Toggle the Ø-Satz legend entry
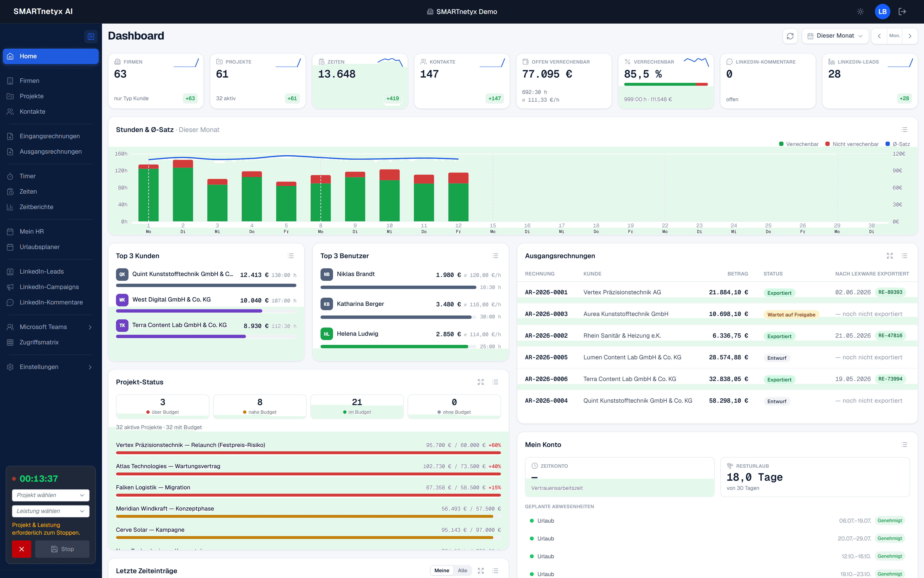The width and height of the screenshot is (924, 578). (x=898, y=144)
